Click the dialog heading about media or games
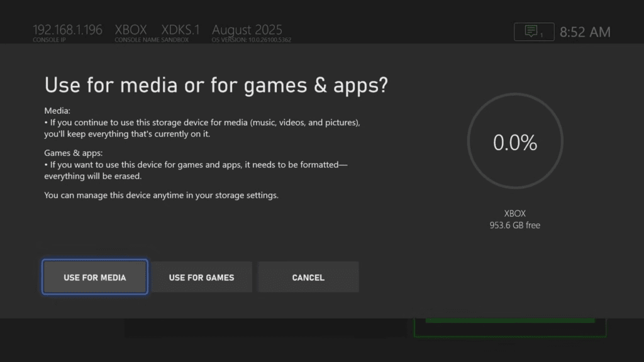Screen dimensions: 644x362 (214, 85)
